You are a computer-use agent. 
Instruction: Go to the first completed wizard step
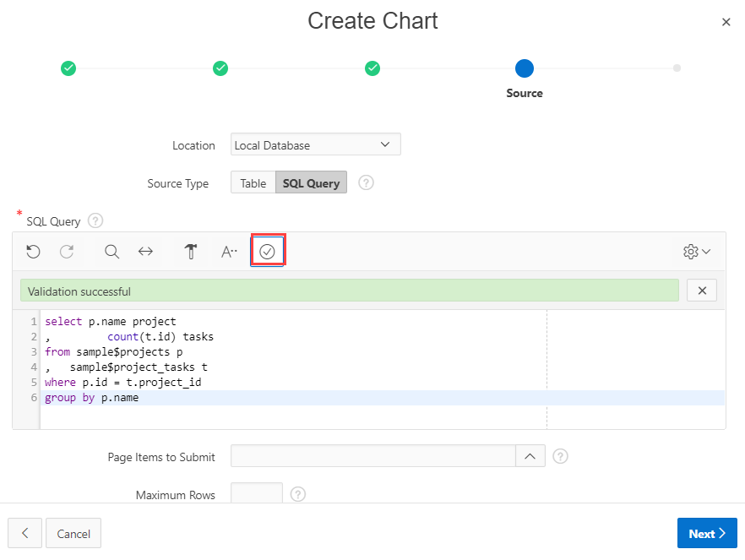[x=68, y=68]
